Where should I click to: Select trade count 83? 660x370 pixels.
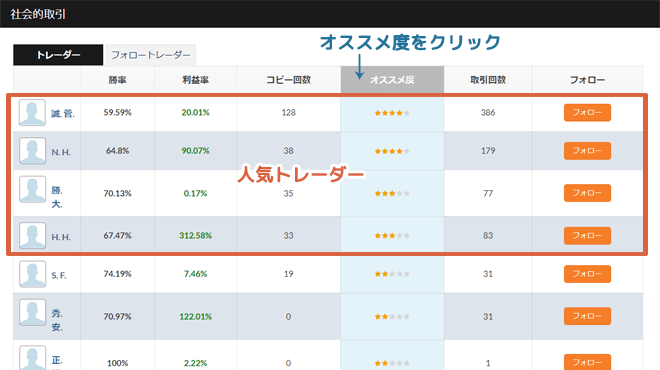(x=488, y=235)
